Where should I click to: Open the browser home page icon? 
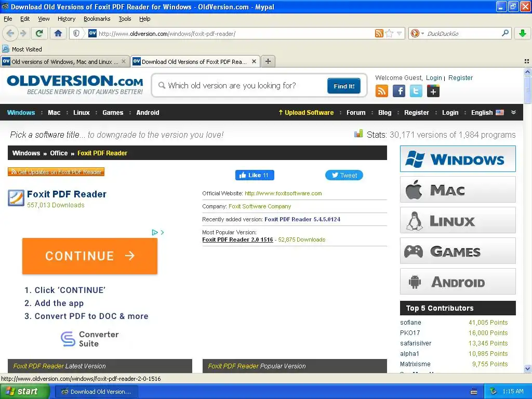pos(58,33)
